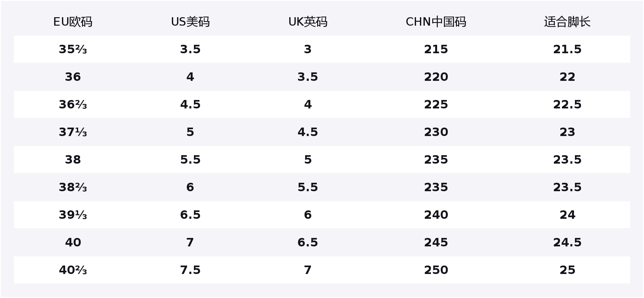The height and width of the screenshot is (298, 644).
Task: Select foot length 22.5 cell
Action: pos(567,105)
